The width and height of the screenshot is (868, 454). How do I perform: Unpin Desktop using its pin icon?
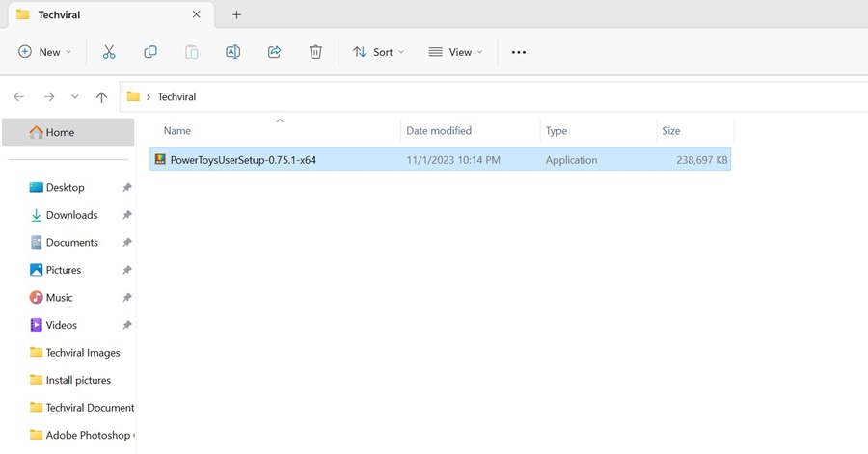[126, 187]
